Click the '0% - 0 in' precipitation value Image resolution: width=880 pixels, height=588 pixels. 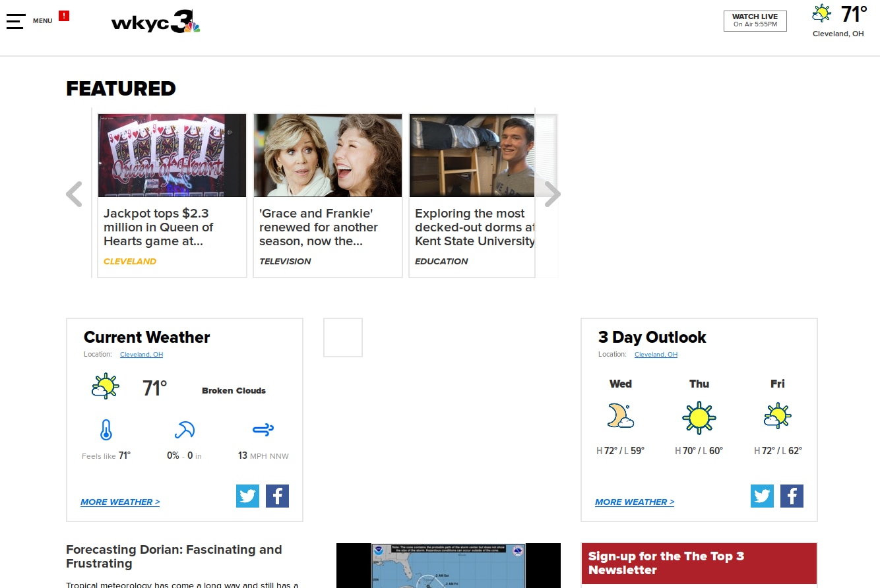point(184,456)
